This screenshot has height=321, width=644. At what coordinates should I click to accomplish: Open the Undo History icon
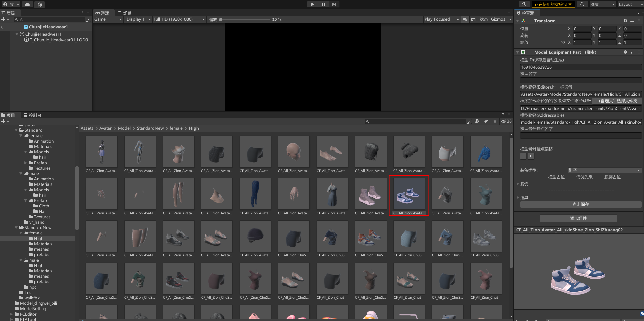pos(524,4)
